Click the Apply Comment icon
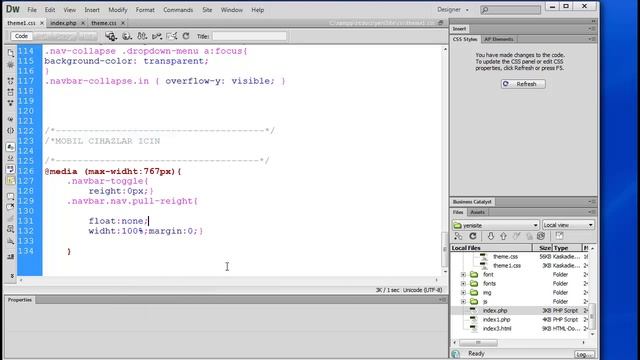 11,196
